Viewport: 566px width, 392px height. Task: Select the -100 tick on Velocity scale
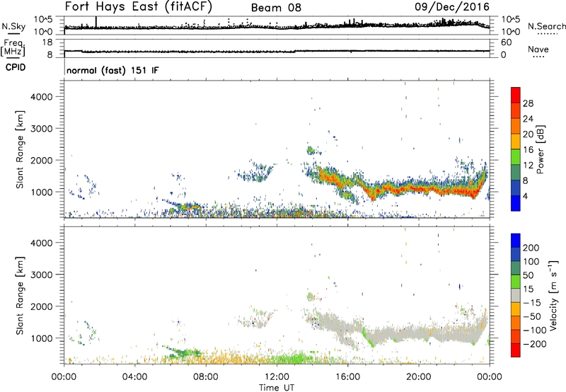pyautogui.click(x=535, y=330)
